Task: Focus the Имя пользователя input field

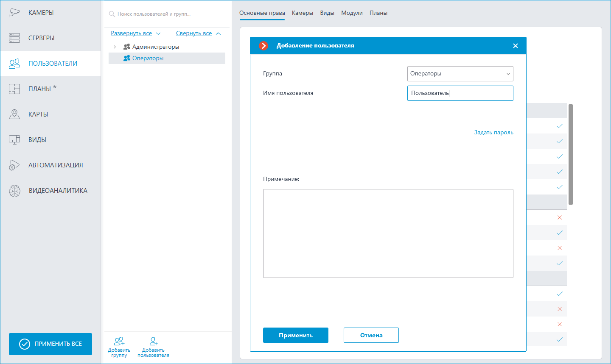Action: coord(460,93)
